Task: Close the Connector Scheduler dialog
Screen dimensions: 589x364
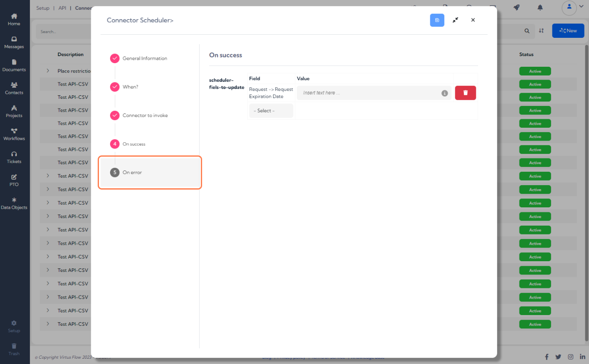Action: coord(473,20)
